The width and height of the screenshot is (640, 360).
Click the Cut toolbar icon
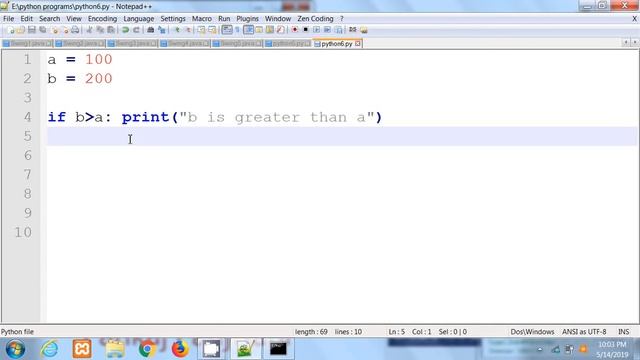click(x=89, y=30)
